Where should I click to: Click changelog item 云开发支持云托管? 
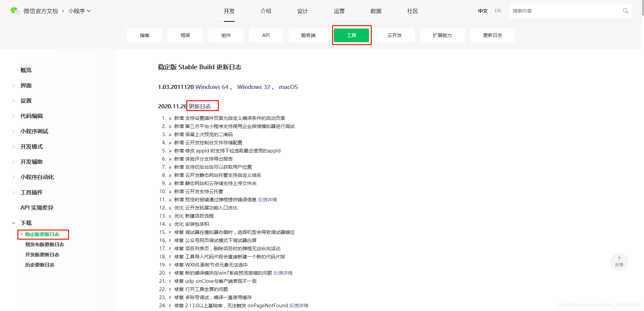(x=204, y=191)
